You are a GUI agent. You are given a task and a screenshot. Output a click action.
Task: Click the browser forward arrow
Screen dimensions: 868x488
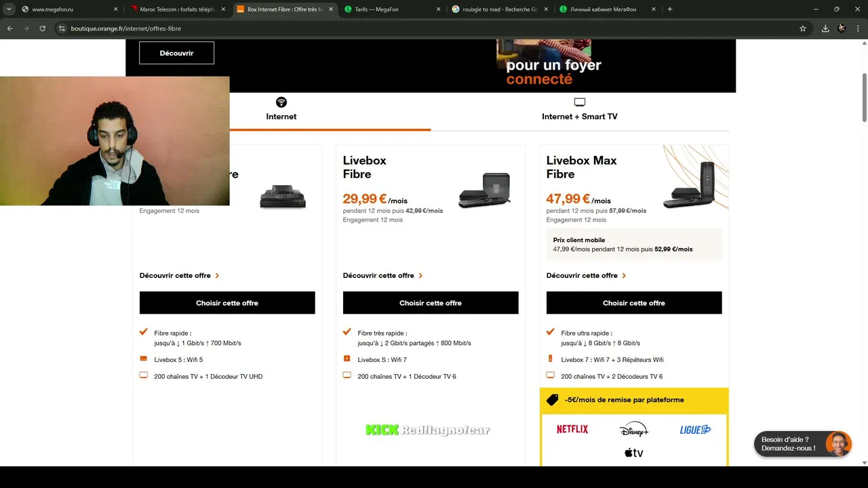pos(26,28)
